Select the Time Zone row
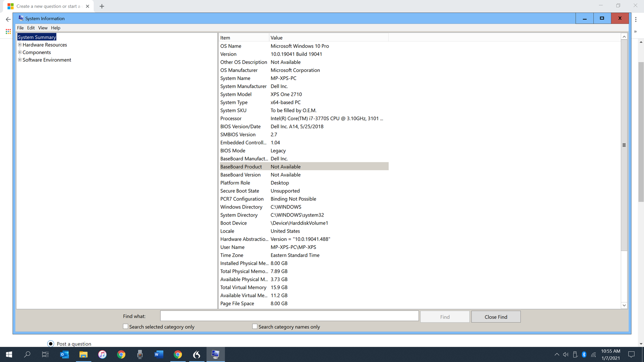This screenshot has width=644, height=362. 304,255
